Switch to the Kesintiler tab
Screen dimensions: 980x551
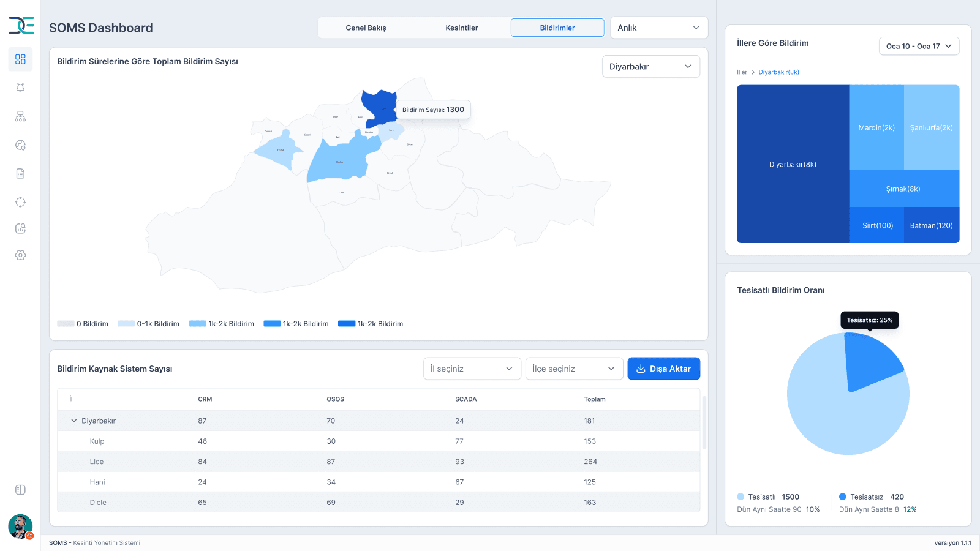(x=462, y=28)
